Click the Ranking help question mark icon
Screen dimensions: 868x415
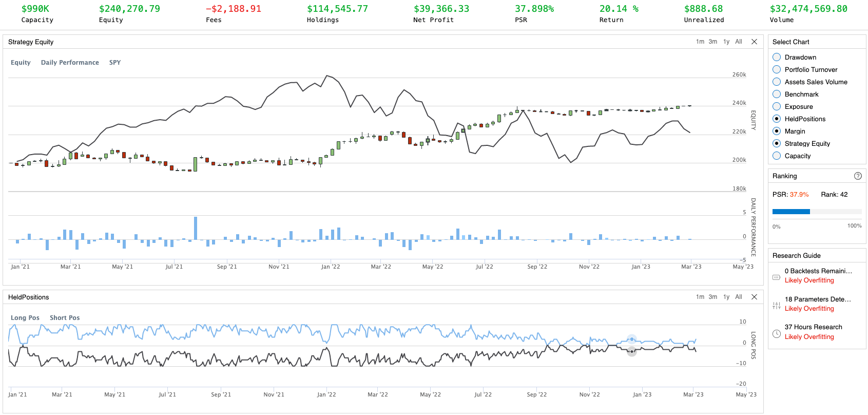(858, 176)
